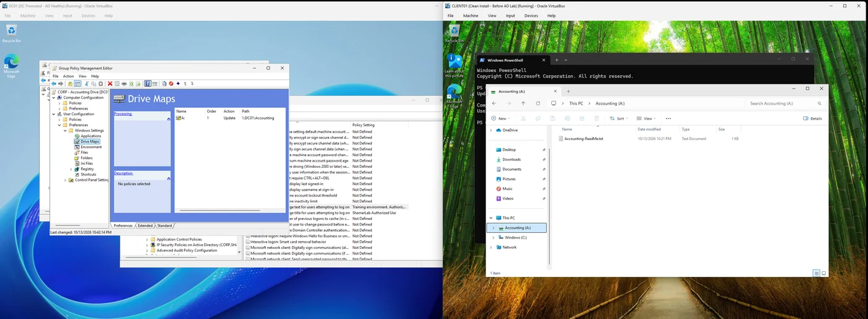This screenshot has height=319, width=868.
Task: Open Recycle Bin icon on the CLIENT01 desktop
Action: click(454, 33)
